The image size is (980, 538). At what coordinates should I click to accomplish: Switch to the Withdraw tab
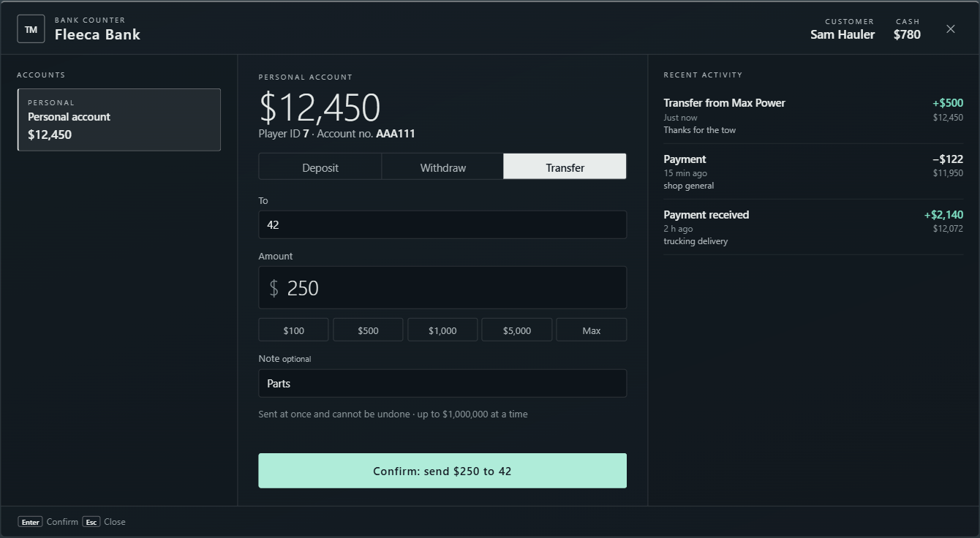pyautogui.click(x=442, y=167)
